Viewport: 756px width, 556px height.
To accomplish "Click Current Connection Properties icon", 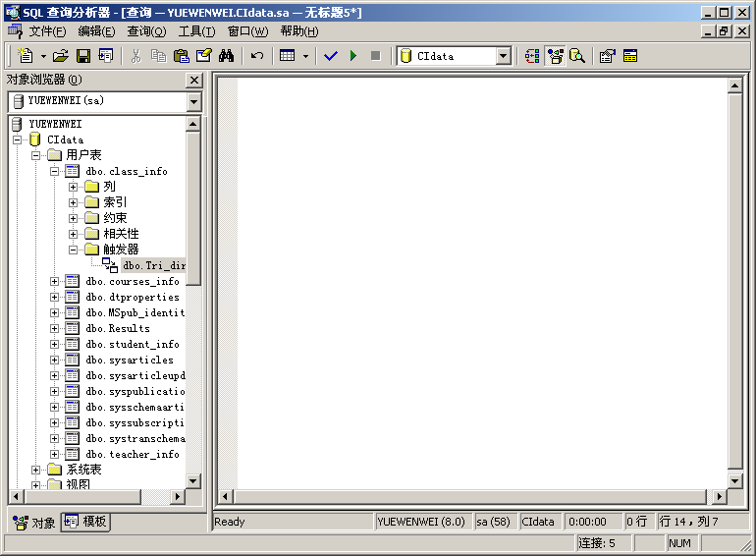I will tap(607, 56).
